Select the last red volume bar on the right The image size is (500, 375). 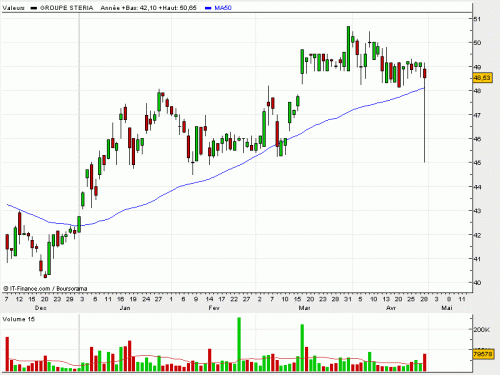(x=425, y=363)
